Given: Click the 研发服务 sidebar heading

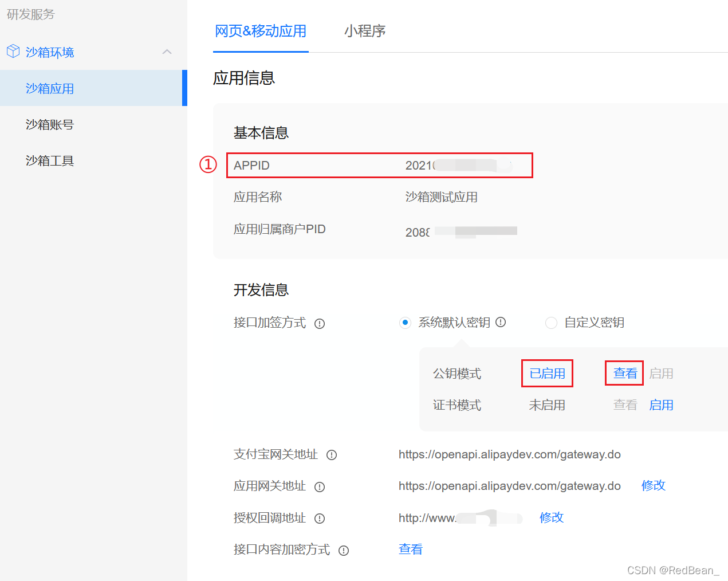Looking at the screenshot, I should pos(31,14).
